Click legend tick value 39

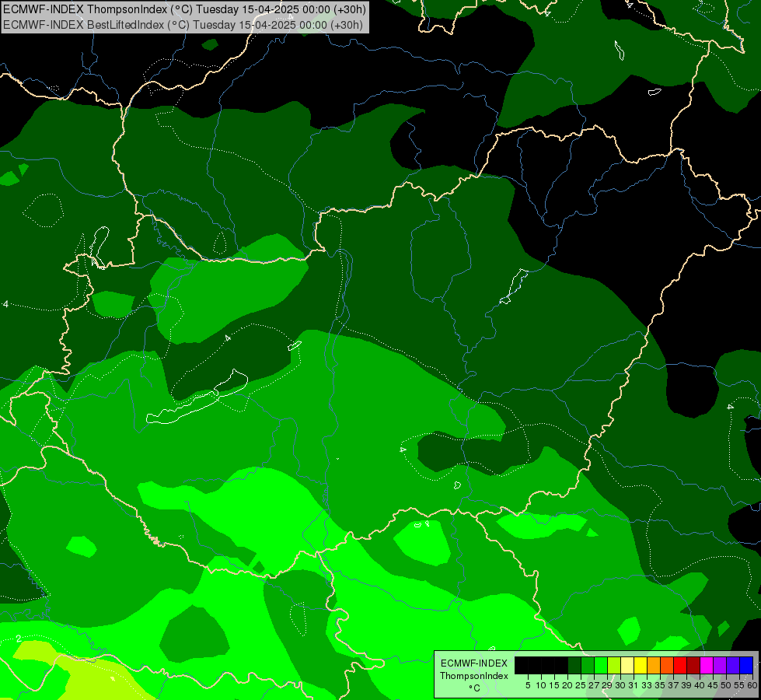686,685
